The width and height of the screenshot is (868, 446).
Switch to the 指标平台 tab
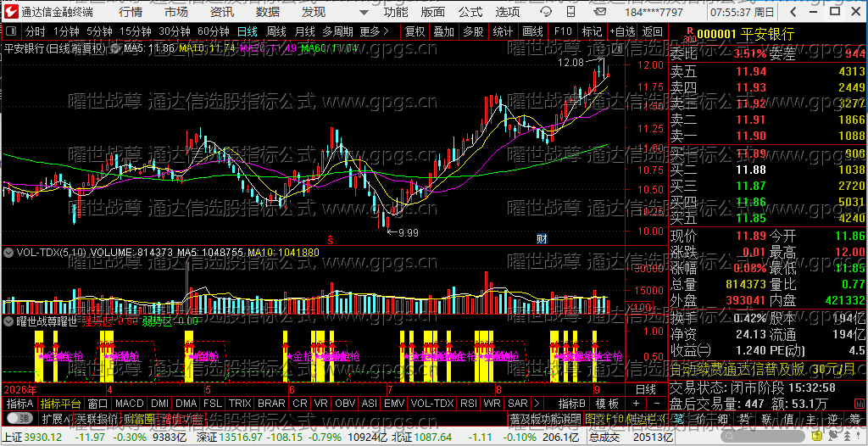point(61,404)
